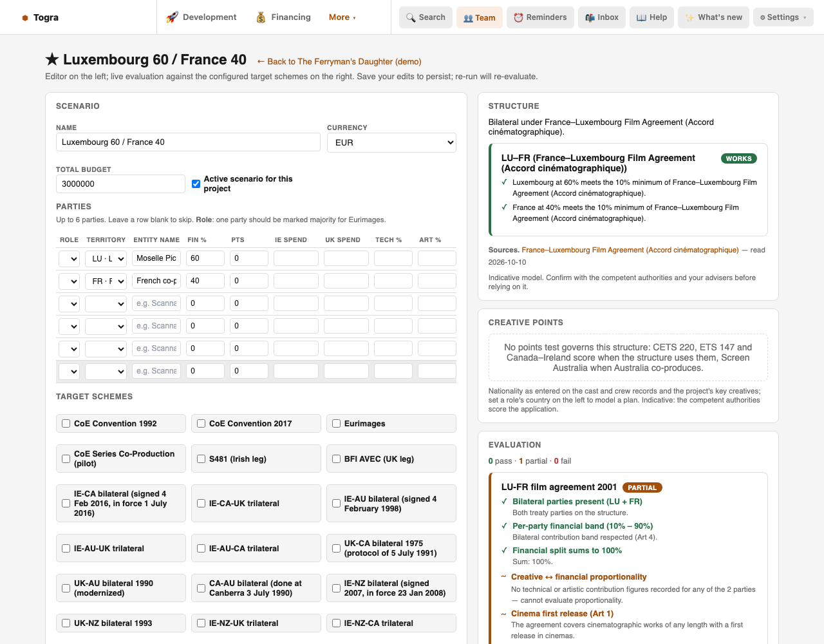824x644 pixels.
Task: Click the star beside Luxembourg 60 / France 40 title
Action: pos(52,59)
